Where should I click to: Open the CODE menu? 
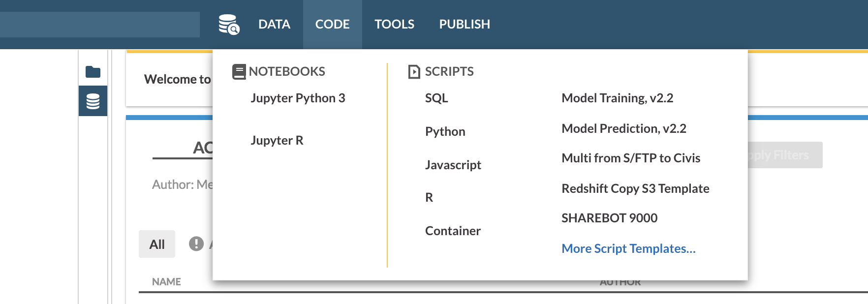(333, 24)
